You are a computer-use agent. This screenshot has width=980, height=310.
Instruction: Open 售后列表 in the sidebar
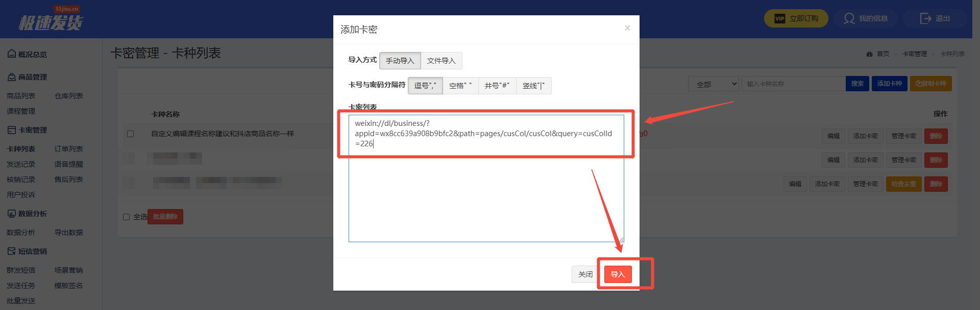68,179
